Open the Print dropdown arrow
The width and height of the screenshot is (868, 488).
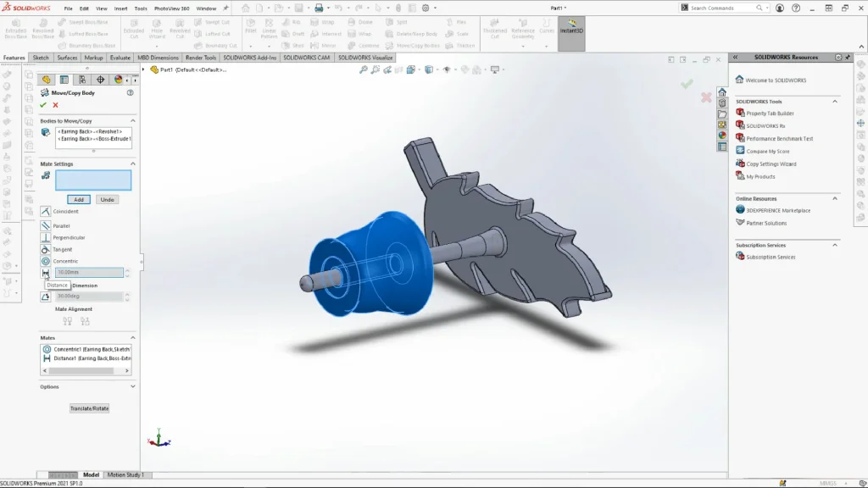[x=328, y=8]
